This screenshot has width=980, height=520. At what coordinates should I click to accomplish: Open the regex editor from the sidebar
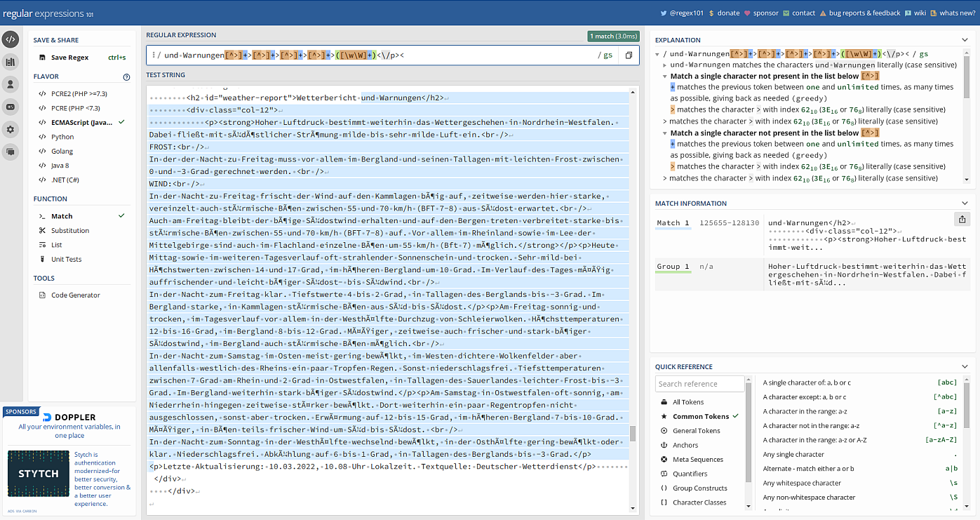click(x=11, y=39)
